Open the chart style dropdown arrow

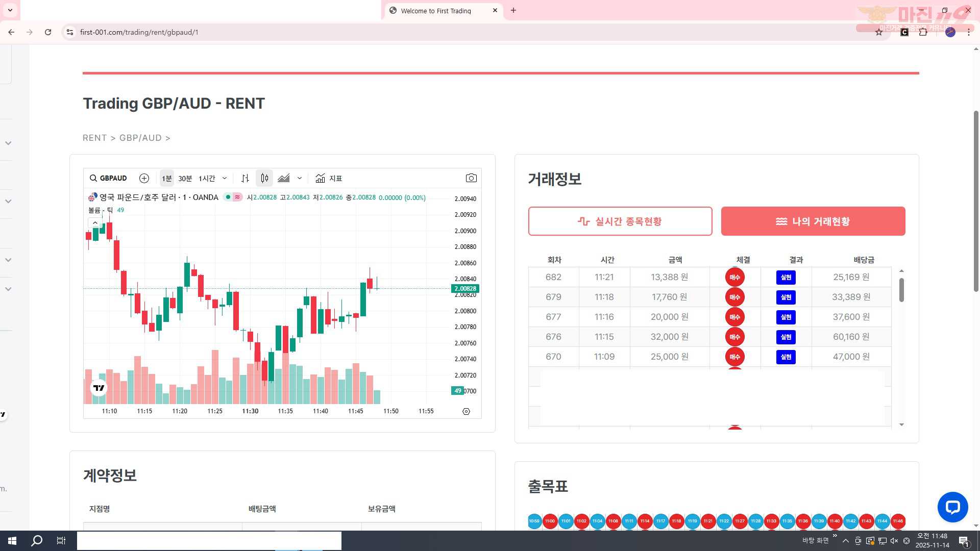tap(300, 178)
